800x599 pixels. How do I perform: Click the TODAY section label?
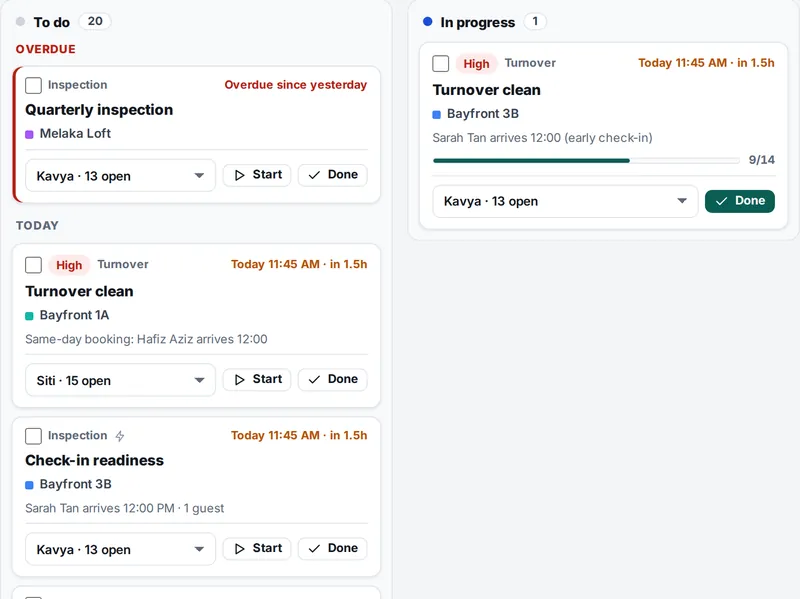(x=37, y=226)
